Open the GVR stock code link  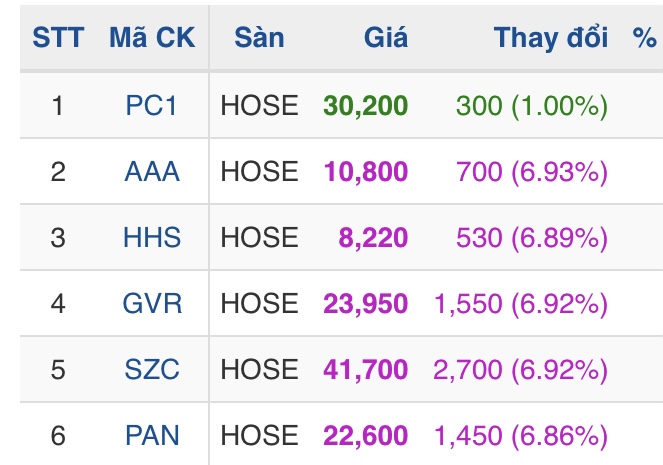pyautogui.click(x=152, y=303)
